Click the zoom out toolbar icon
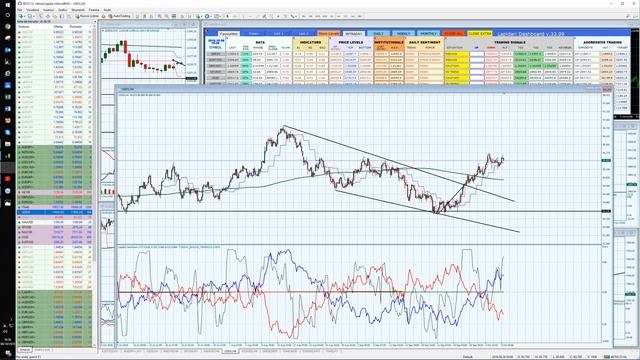640x360 pixels. click(x=166, y=16)
